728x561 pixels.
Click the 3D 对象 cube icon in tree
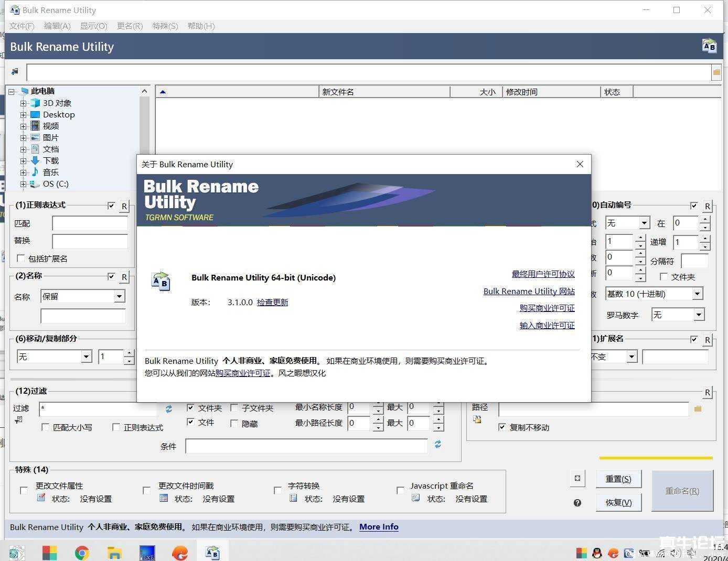35,103
